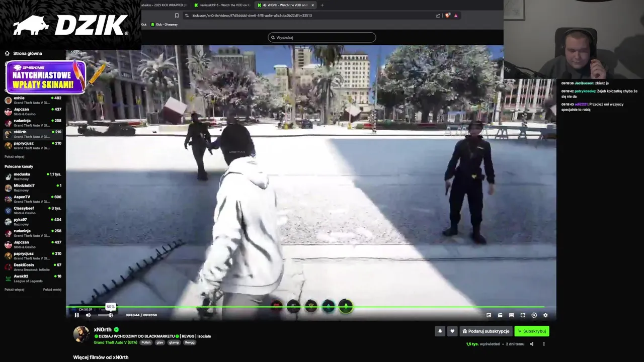Open playback speed control icon
Image resolution: width=644 pixels, height=362 pixels.
tap(534, 315)
